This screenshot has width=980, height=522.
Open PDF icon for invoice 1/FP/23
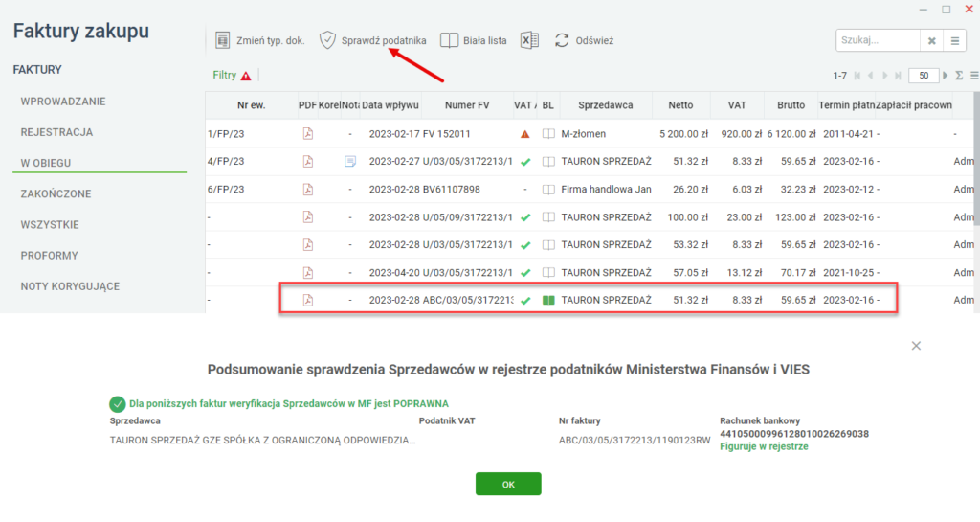point(307,134)
